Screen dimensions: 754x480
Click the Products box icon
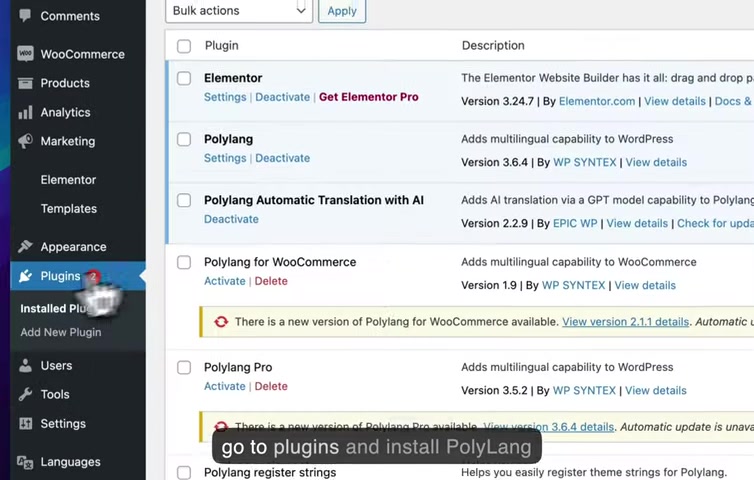pos(25,83)
